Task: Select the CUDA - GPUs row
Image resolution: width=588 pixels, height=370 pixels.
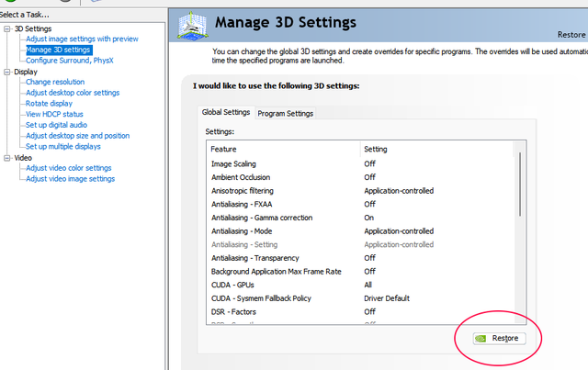Action: (x=359, y=286)
